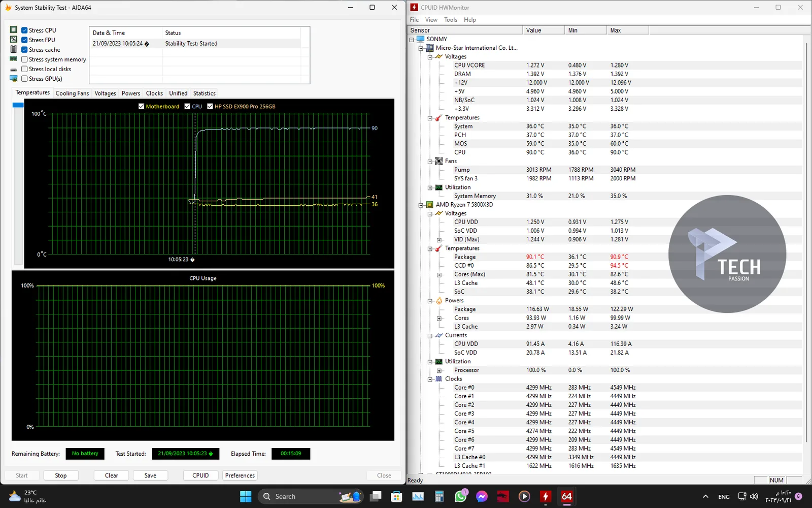812x508 pixels.
Task: Uncheck Stress cache checkbox
Action: pyautogui.click(x=24, y=49)
